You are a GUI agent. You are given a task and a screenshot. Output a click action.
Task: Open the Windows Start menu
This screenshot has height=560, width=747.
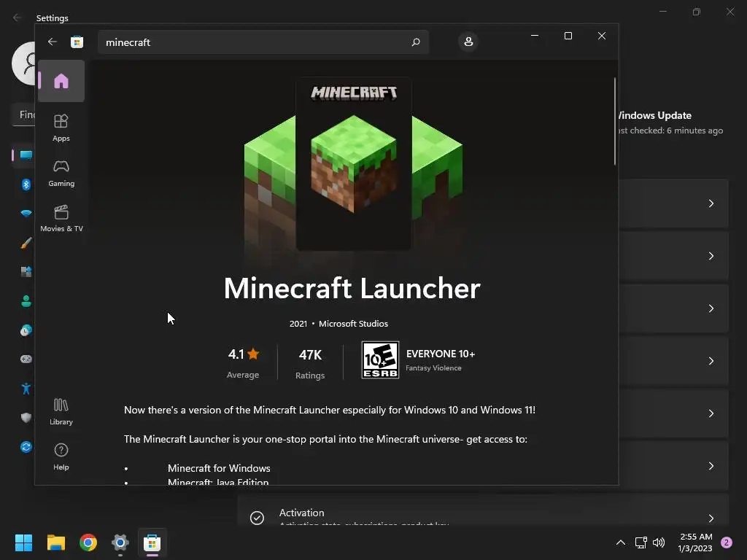pyautogui.click(x=23, y=542)
